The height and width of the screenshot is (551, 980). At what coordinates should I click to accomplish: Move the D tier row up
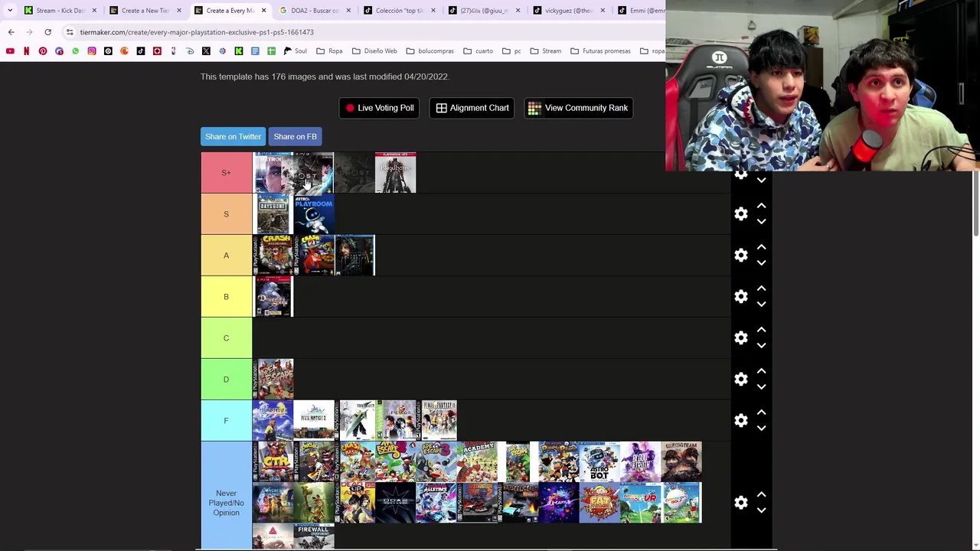[x=761, y=371]
